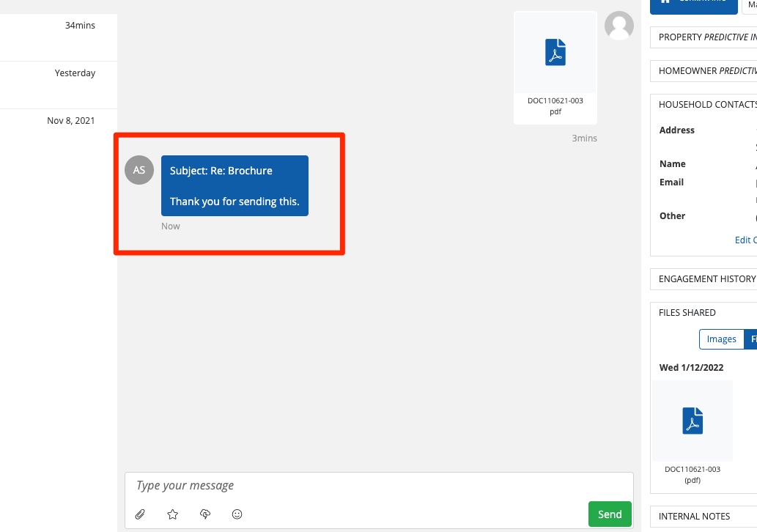Open DOC110621-003 PDF under Files Shared
The width and height of the screenshot is (757, 532).
(693, 432)
